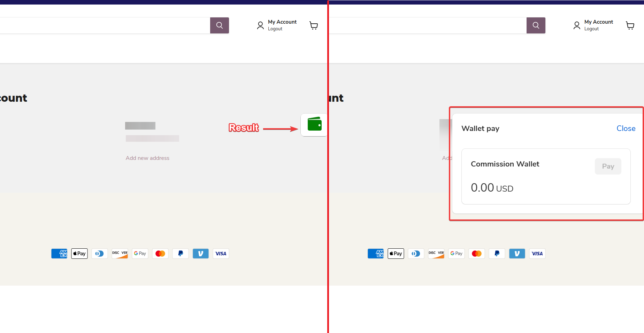Viewport: 644px width, 333px height.
Task: Click the user profile icon in left panel
Action: click(x=260, y=25)
